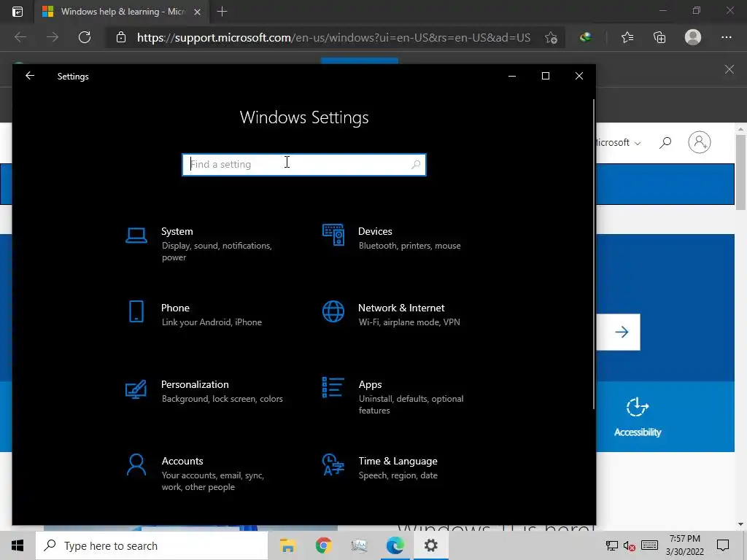Screen dimensions: 747x560
Task: Open Edge Settings and more menu
Action: click(x=726, y=37)
